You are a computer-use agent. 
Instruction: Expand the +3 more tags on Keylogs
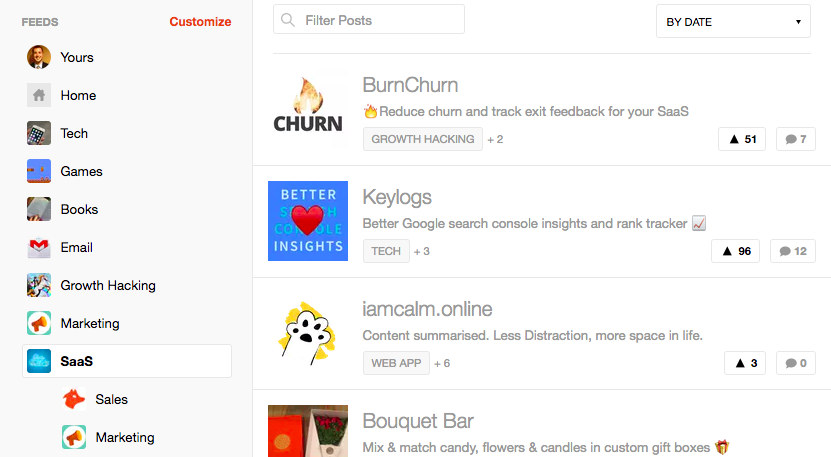point(422,251)
